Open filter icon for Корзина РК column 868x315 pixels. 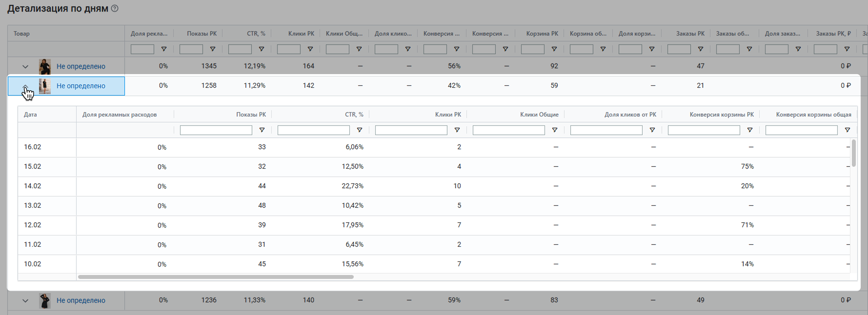click(x=554, y=49)
